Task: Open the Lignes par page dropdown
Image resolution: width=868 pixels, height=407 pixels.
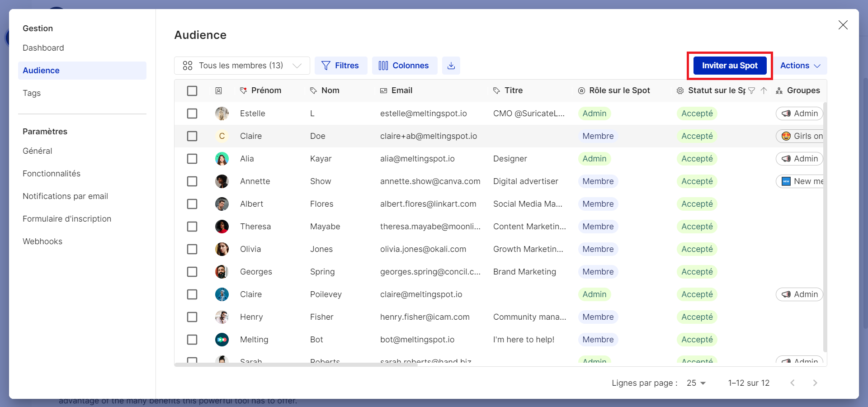Action: click(x=695, y=383)
